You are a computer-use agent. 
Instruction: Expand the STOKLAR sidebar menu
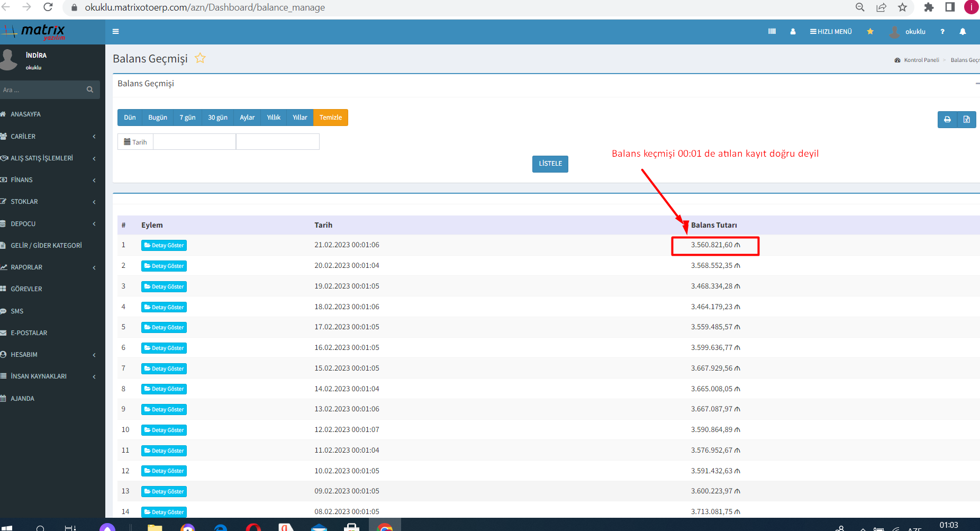pyautogui.click(x=48, y=202)
